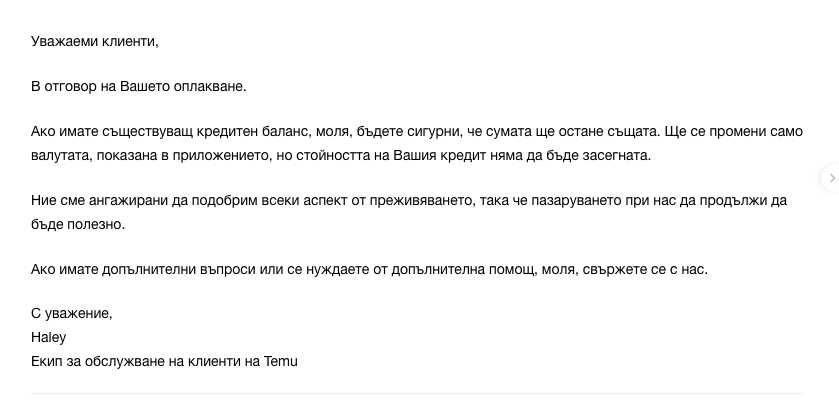Click the word "засегната"
839x400 pixels.
(616, 156)
